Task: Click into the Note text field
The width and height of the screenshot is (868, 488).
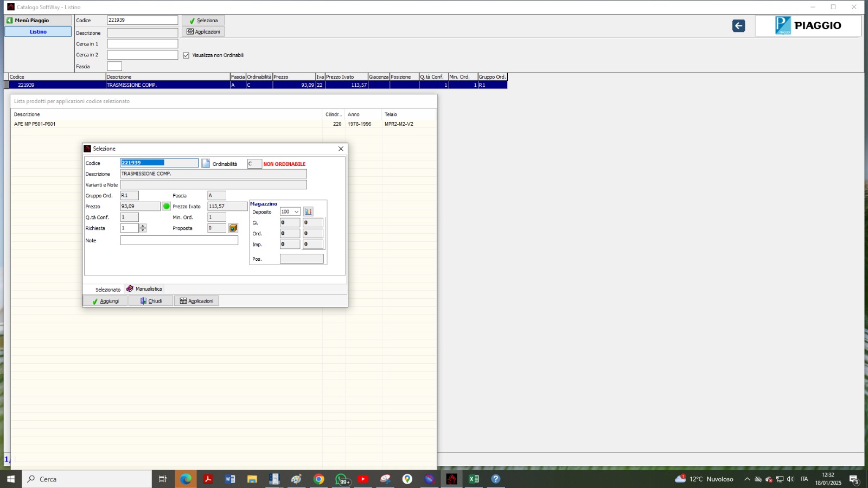Action: tap(179, 241)
